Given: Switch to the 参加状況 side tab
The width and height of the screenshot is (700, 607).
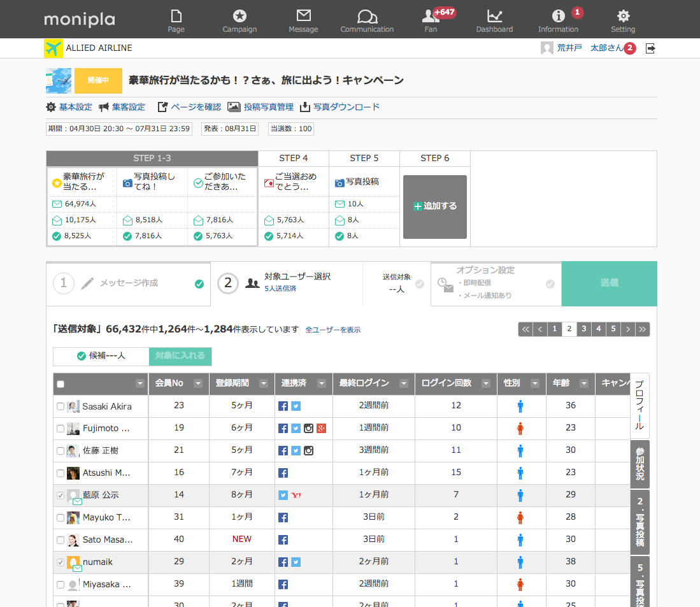Looking at the screenshot, I should click(x=640, y=463).
